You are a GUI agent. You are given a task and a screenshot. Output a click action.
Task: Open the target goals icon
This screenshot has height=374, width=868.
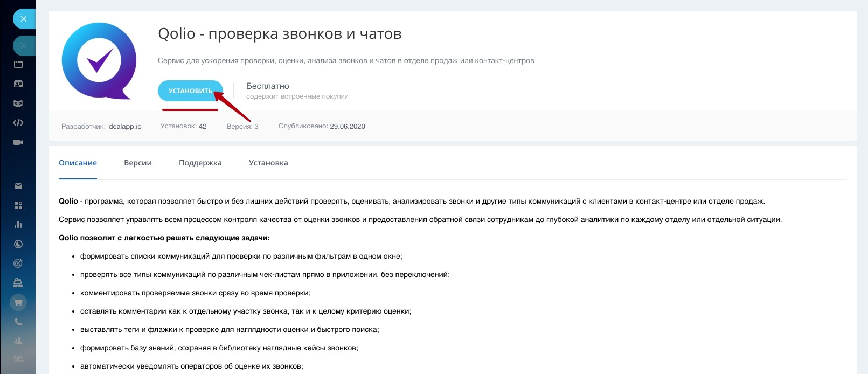[18, 264]
